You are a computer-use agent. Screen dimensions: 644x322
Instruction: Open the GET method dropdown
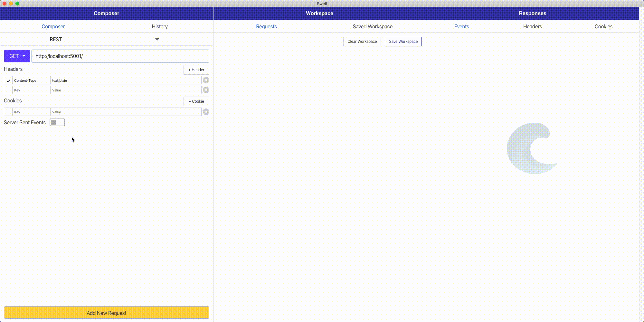pos(17,56)
